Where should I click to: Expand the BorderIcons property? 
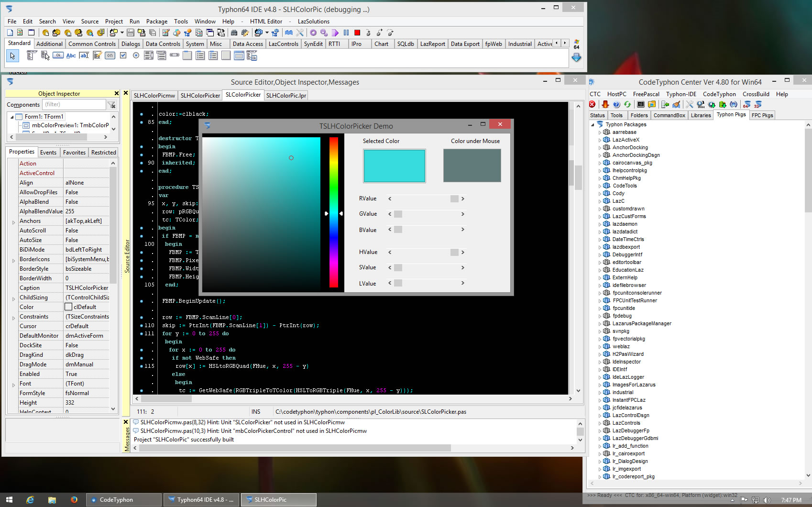(x=13, y=260)
